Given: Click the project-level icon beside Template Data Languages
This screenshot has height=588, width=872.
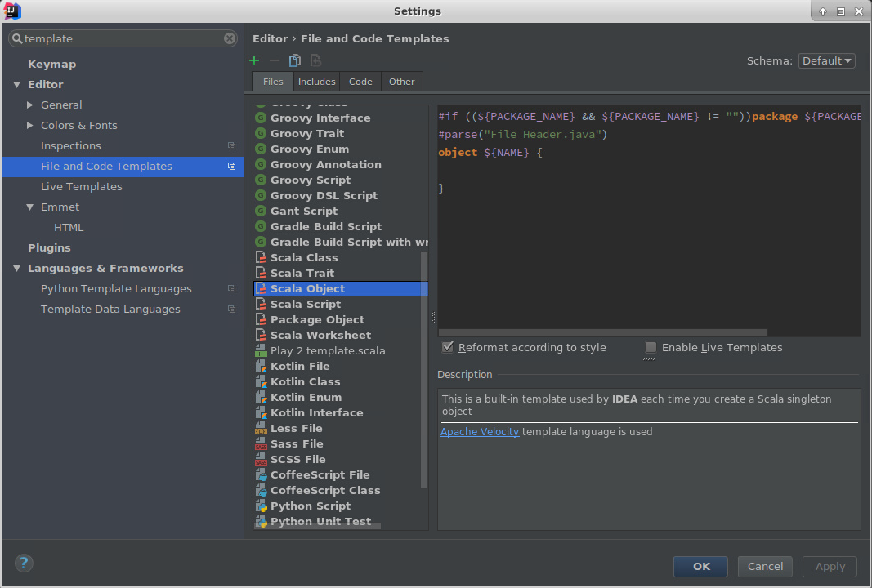Looking at the screenshot, I should tap(232, 309).
